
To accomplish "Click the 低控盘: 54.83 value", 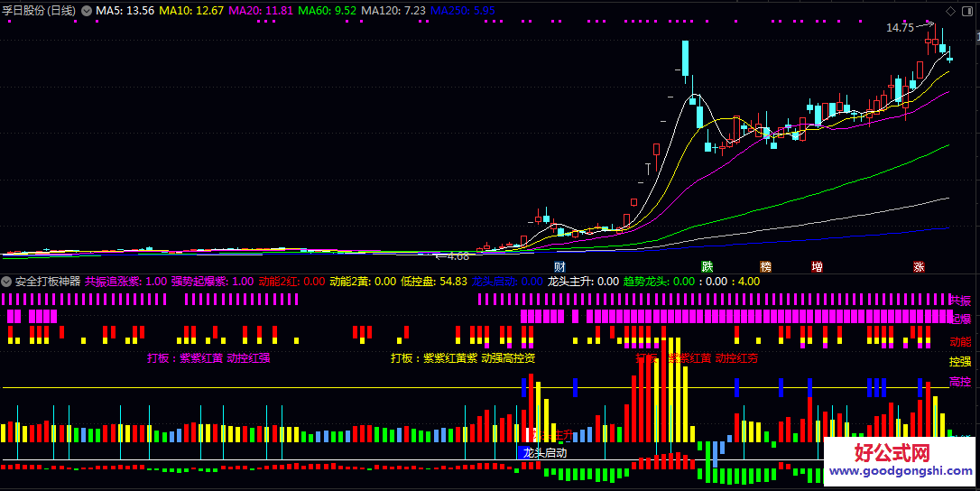I will coord(434,282).
